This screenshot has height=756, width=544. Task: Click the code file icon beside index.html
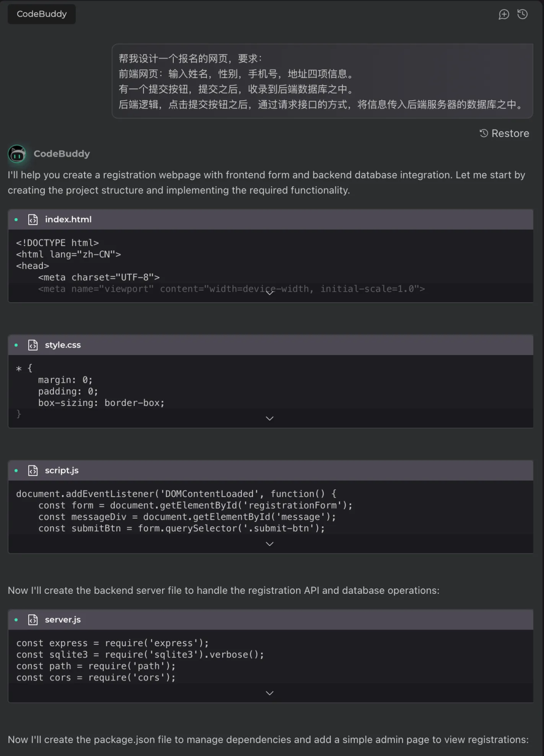pyautogui.click(x=32, y=219)
